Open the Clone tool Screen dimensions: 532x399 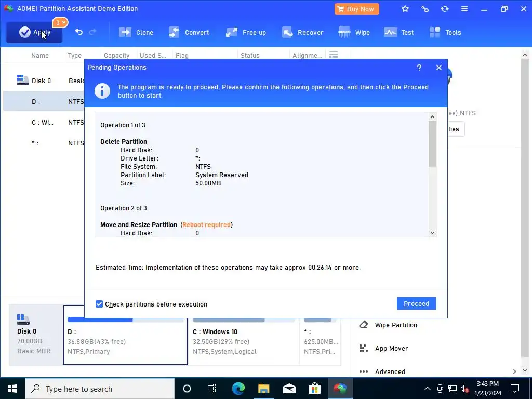tap(136, 33)
